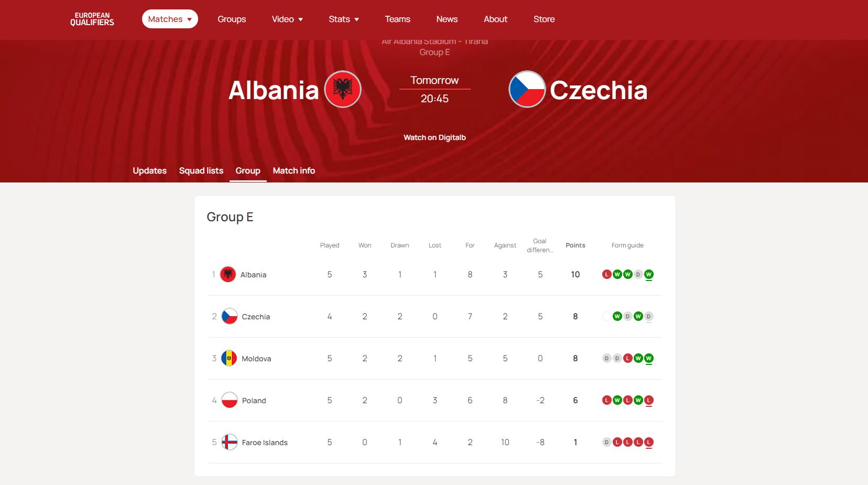Open the Faroe Islands team name link
The height and width of the screenshot is (485, 868).
click(x=265, y=443)
